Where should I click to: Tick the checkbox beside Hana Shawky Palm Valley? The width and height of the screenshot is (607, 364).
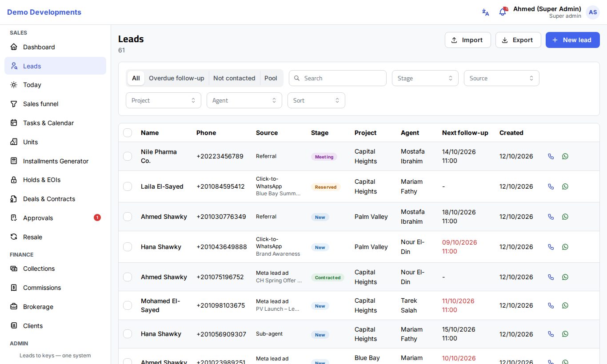pyautogui.click(x=128, y=247)
